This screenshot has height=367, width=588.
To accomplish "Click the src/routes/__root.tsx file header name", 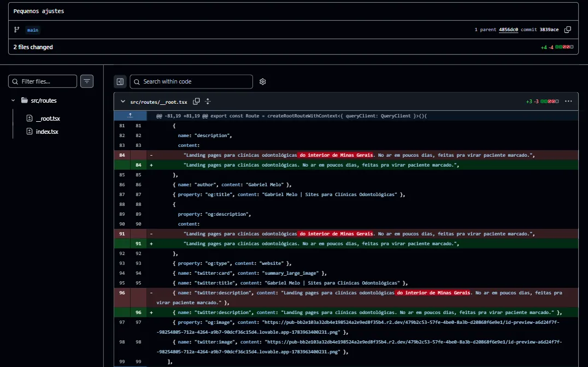I will point(158,102).
